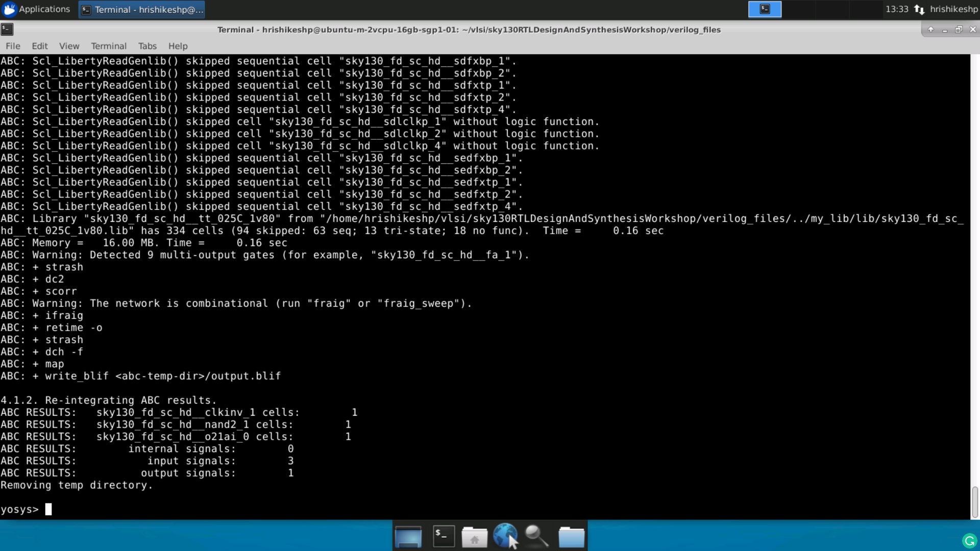Open the home folder dock icon
The width and height of the screenshot is (980, 551).
coord(474,537)
